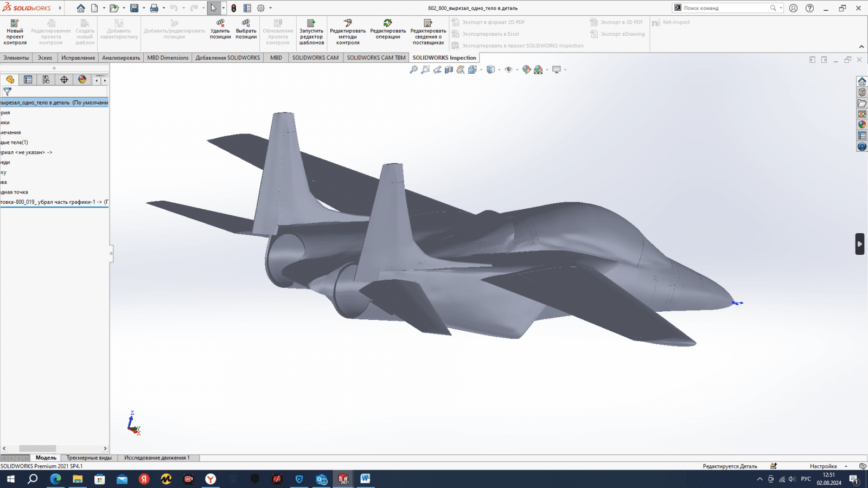Open the Исследование движения 1 tab

pyautogui.click(x=157, y=458)
